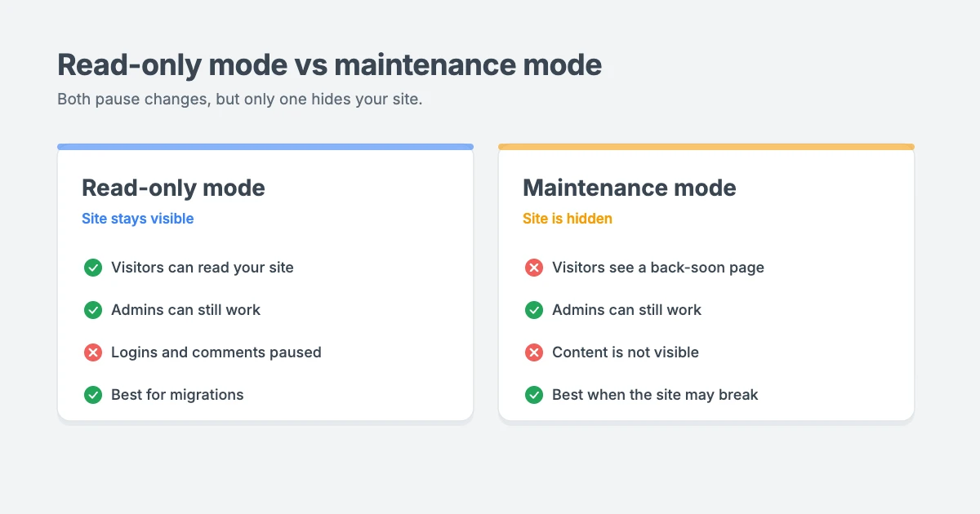
Task: Click the orange 'Site is hidden' label
Action: point(568,219)
